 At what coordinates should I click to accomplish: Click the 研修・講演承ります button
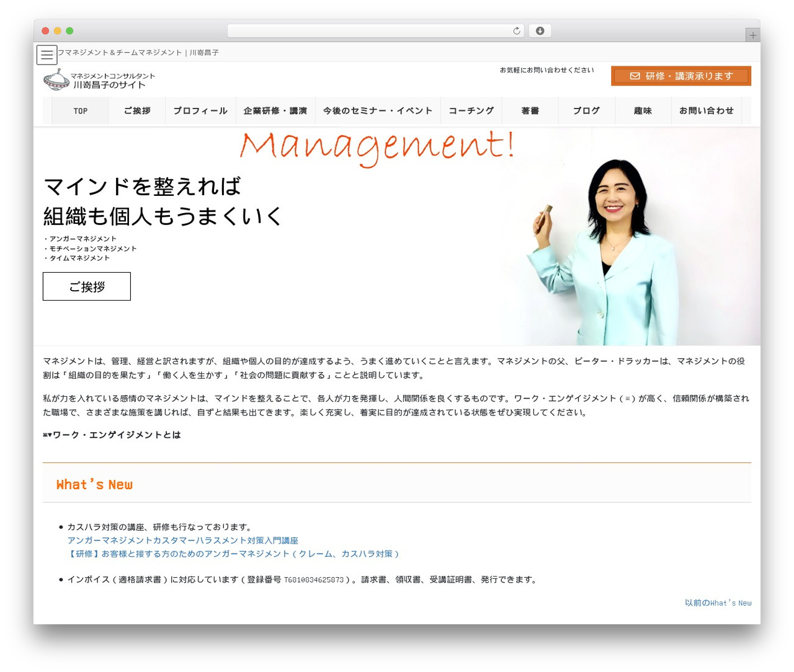pyautogui.click(x=681, y=76)
